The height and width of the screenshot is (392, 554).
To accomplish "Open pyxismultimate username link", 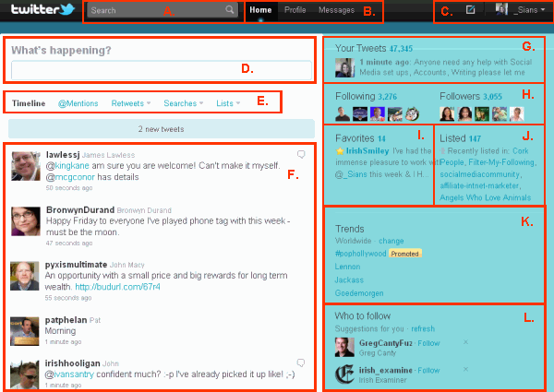I will (76, 265).
